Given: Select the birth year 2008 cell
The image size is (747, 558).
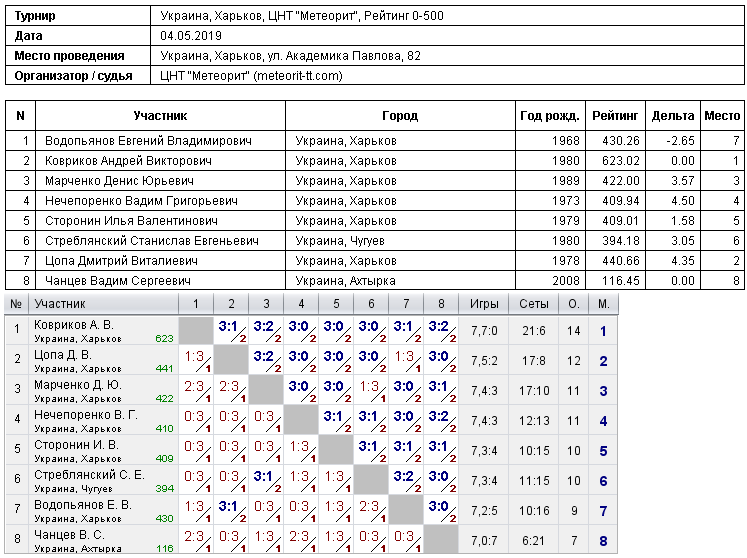Looking at the screenshot, I should tap(565, 281).
